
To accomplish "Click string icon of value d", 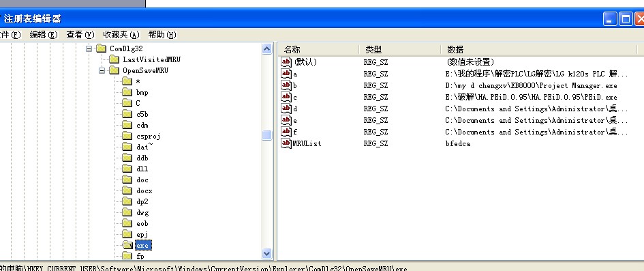I will tap(286, 109).
